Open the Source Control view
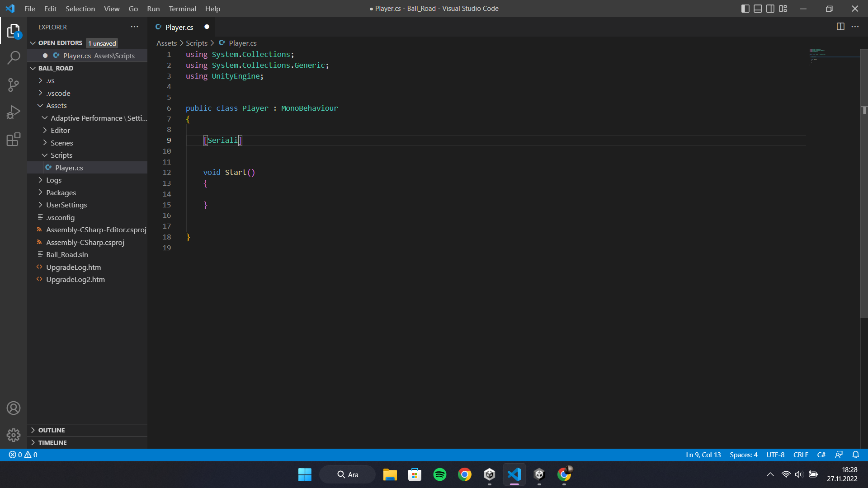Screen dimensions: 868x488 (x=14, y=84)
